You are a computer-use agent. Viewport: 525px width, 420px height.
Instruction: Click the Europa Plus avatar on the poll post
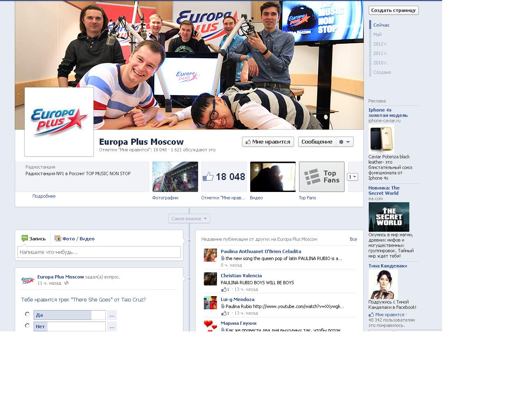tap(27, 280)
